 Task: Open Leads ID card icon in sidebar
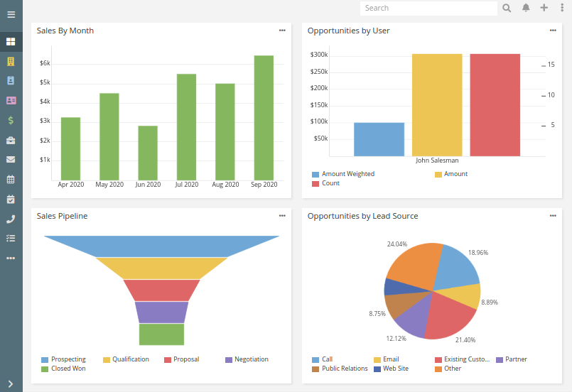(11, 100)
